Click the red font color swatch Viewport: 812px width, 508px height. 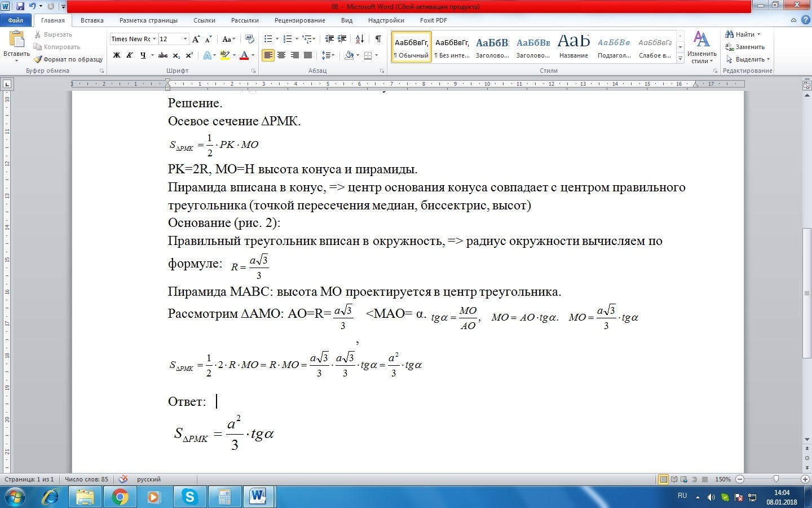point(244,55)
